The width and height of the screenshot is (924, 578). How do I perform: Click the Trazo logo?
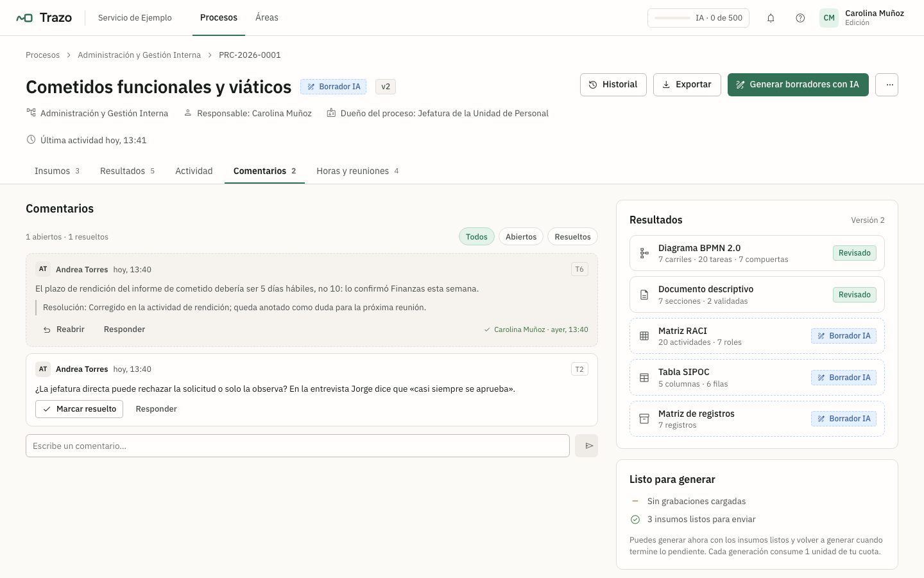tap(44, 17)
